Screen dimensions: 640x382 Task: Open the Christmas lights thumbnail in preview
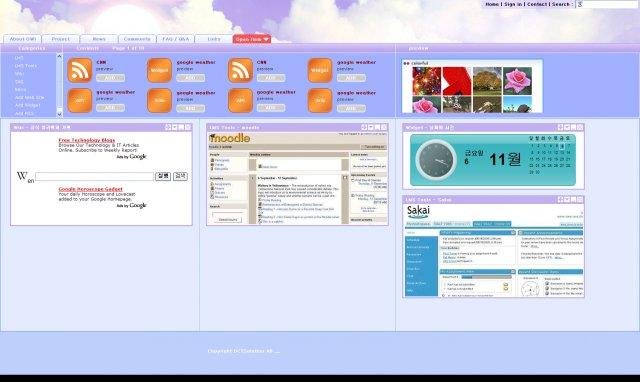click(x=427, y=81)
